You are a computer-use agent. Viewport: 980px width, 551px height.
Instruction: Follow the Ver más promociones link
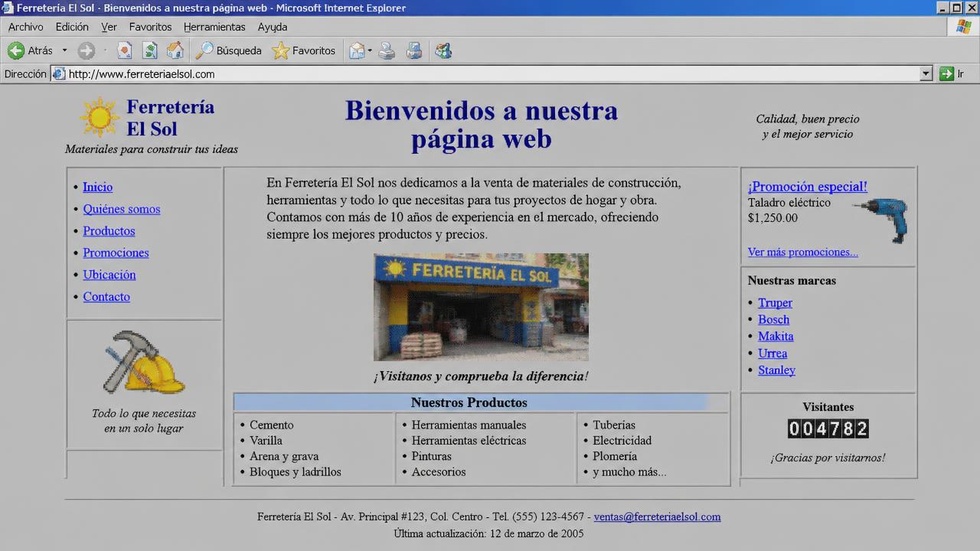tap(803, 252)
